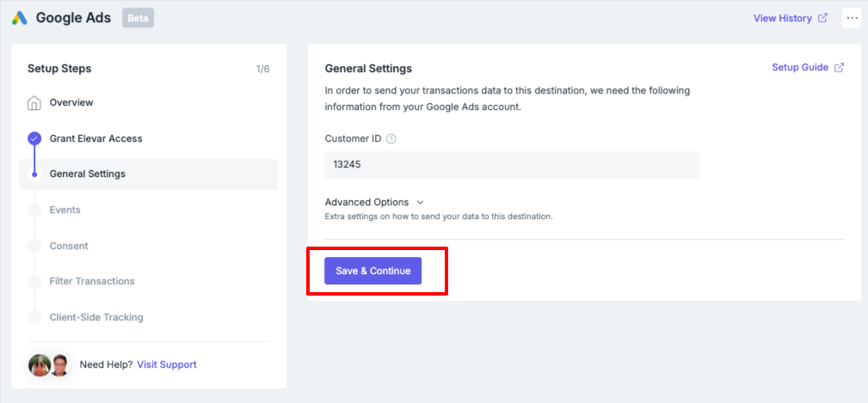
Task: Select the General Settings step
Action: (x=148, y=174)
